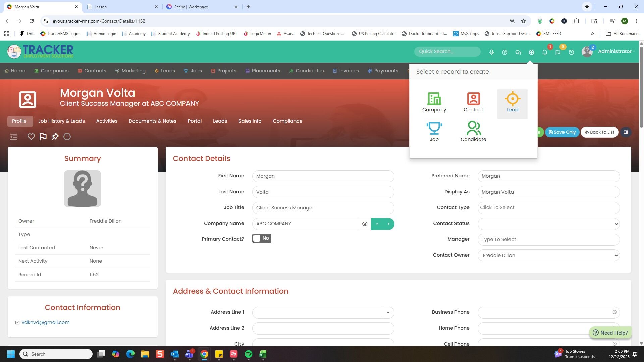Click the microphone voice search icon
This screenshot has height=362, width=644.
click(491, 52)
